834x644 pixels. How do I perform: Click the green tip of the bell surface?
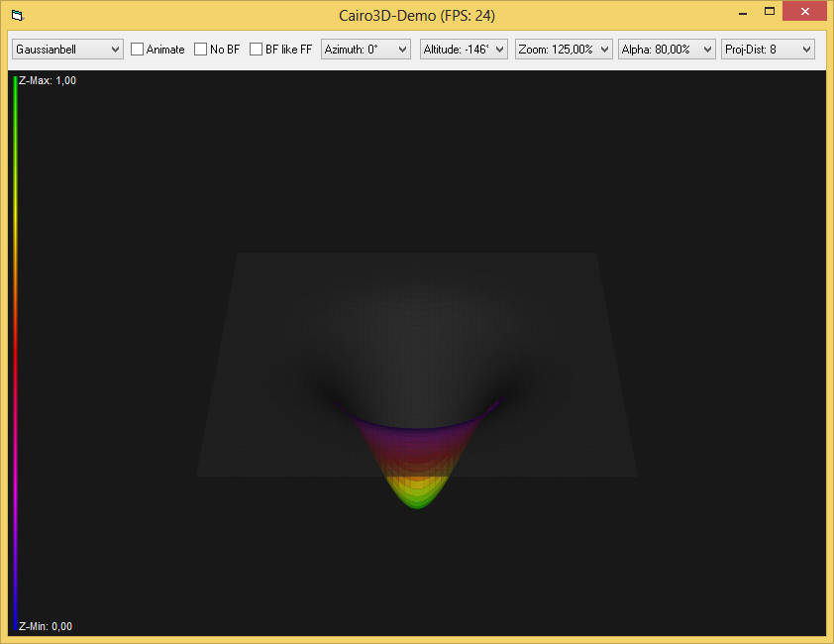(417, 500)
